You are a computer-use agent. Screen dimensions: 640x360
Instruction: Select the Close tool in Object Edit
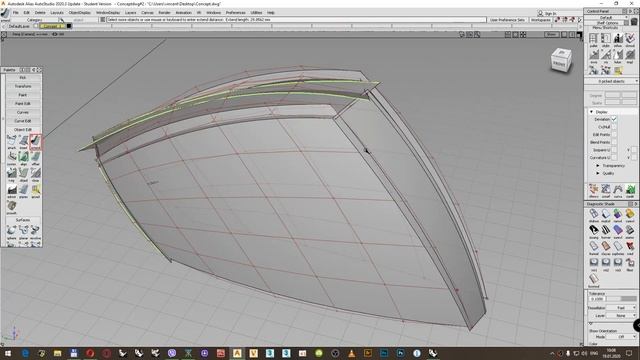(x=36, y=174)
